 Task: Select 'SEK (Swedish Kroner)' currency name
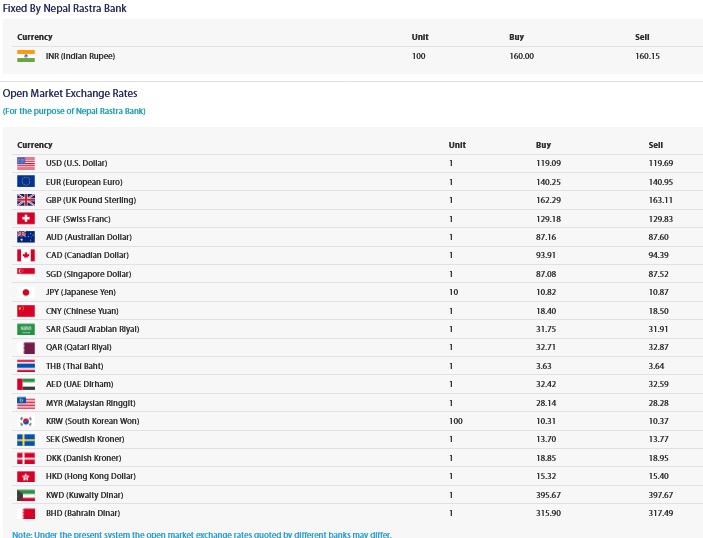tap(85, 439)
